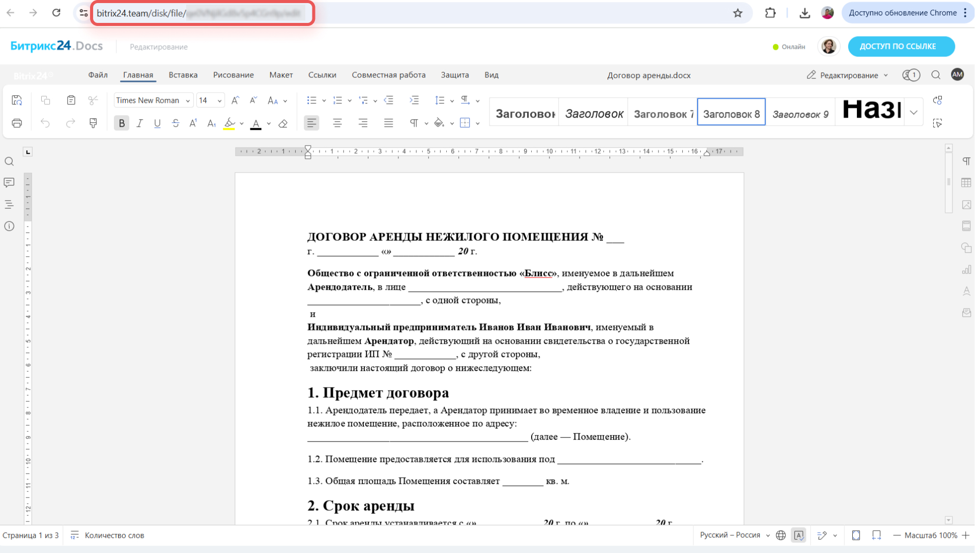980x553 pixels.
Task: Open the Вставка ribbon tab
Action: (x=183, y=75)
